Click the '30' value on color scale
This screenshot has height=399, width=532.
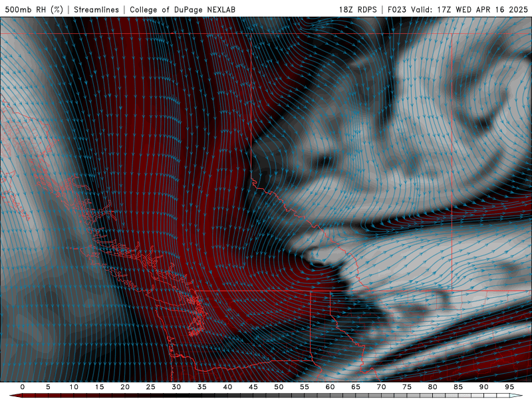tap(176, 387)
